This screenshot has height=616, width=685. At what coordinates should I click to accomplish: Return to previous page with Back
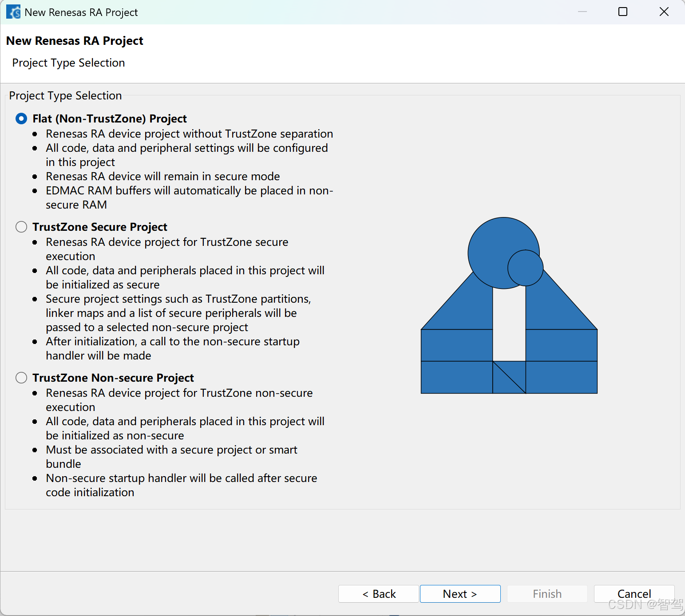pos(378,594)
